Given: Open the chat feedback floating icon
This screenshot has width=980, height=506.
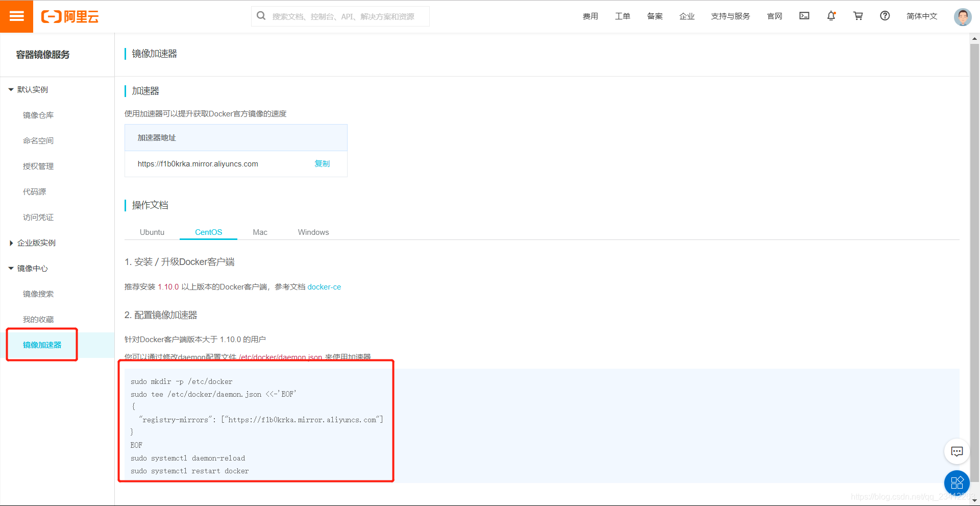Looking at the screenshot, I should click(957, 451).
